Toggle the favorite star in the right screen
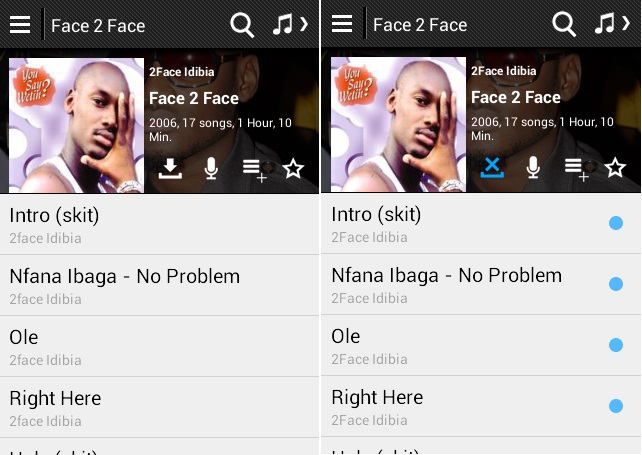The image size is (642, 455). pyautogui.click(x=615, y=168)
